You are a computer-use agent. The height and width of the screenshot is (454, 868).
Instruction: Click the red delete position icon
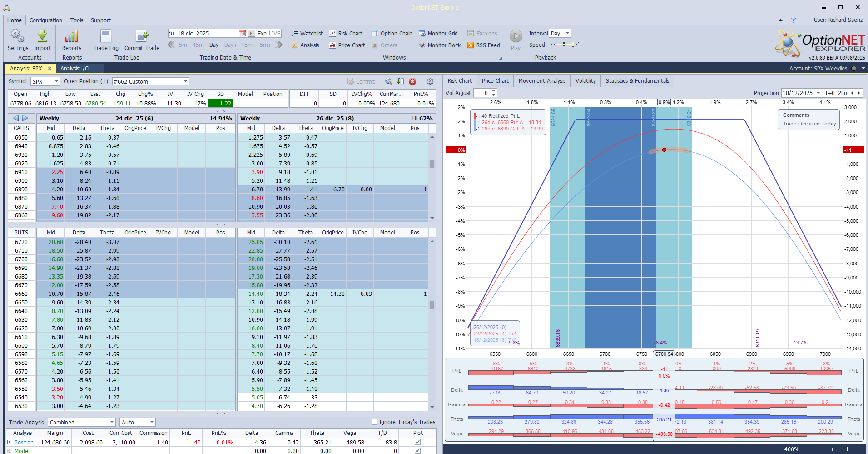click(412, 81)
